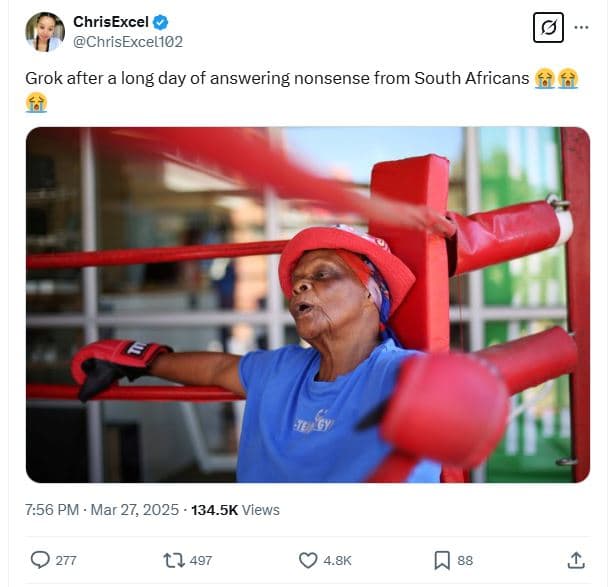Open the share arrow icon
The height and width of the screenshot is (587, 609).
576,560
